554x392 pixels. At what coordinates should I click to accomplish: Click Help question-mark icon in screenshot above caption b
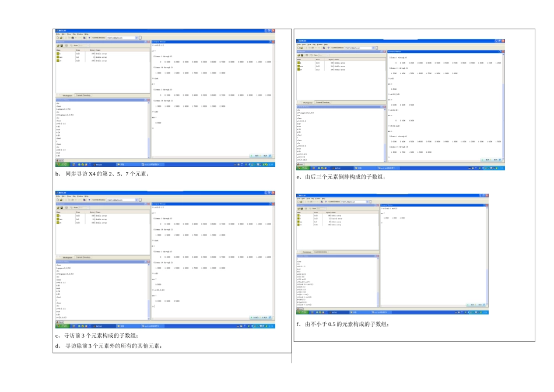[x=89, y=38]
